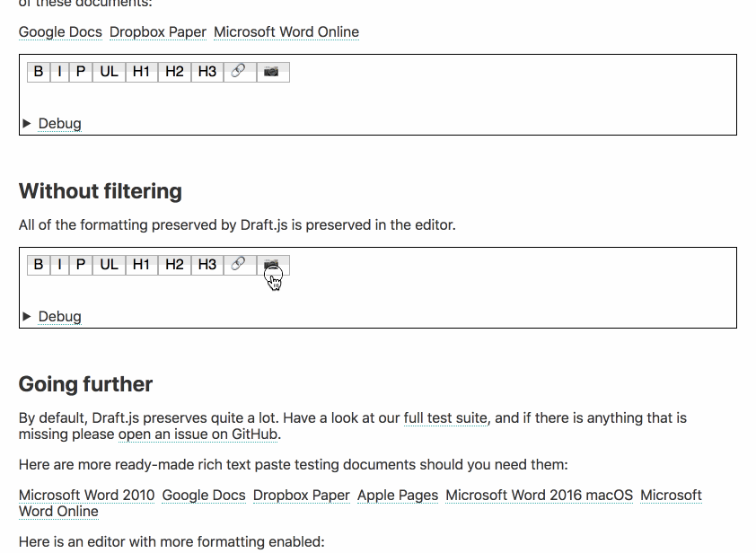Apply H1 in the Without filtering editor
Viewport: 756px width, 553px height.
pyautogui.click(x=141, y=265)
